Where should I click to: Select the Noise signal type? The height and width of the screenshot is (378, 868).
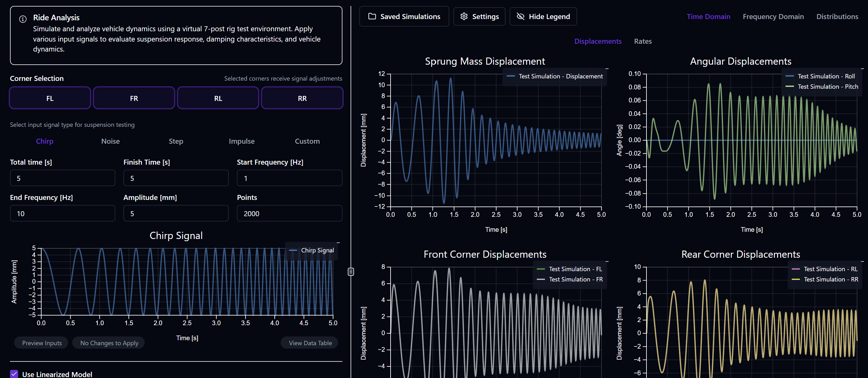tap(110, 141)
